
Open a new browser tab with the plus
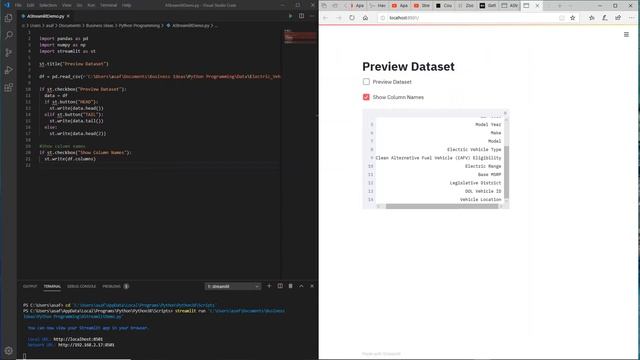[560, 6]
